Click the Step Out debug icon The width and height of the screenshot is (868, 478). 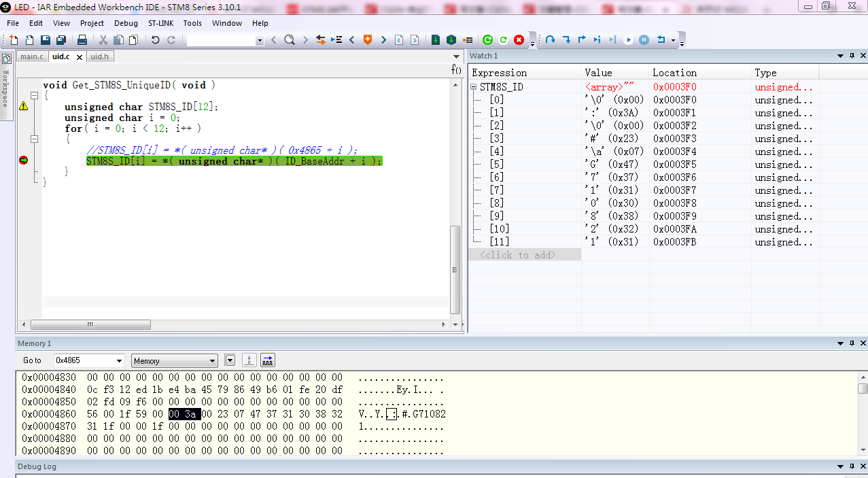582,40
